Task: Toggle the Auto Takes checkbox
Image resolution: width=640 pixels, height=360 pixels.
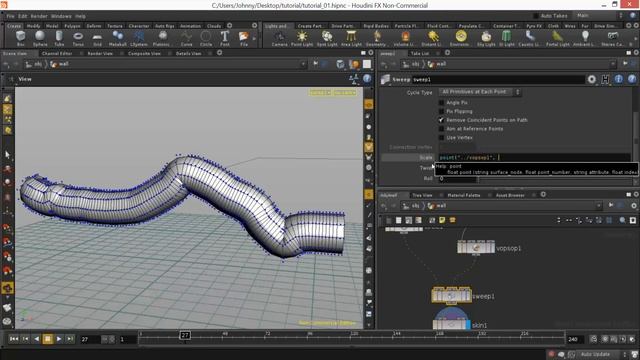Action: pos(536,16)
